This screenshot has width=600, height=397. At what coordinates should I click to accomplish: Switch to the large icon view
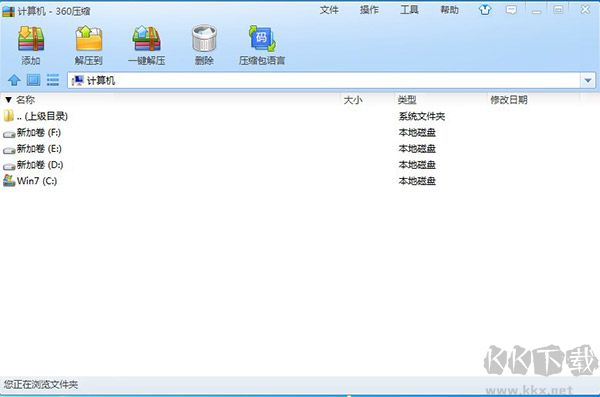click(x=33, y=80)
